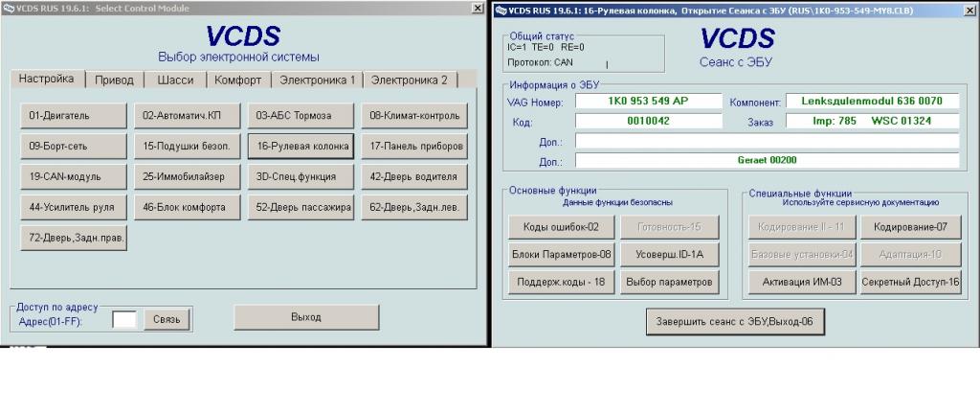
Task: Click the empty first Доп. field
Action: click(767, 141)
